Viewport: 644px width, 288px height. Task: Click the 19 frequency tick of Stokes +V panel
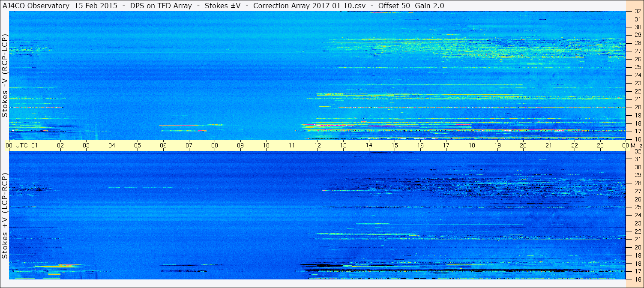(638, 255)
